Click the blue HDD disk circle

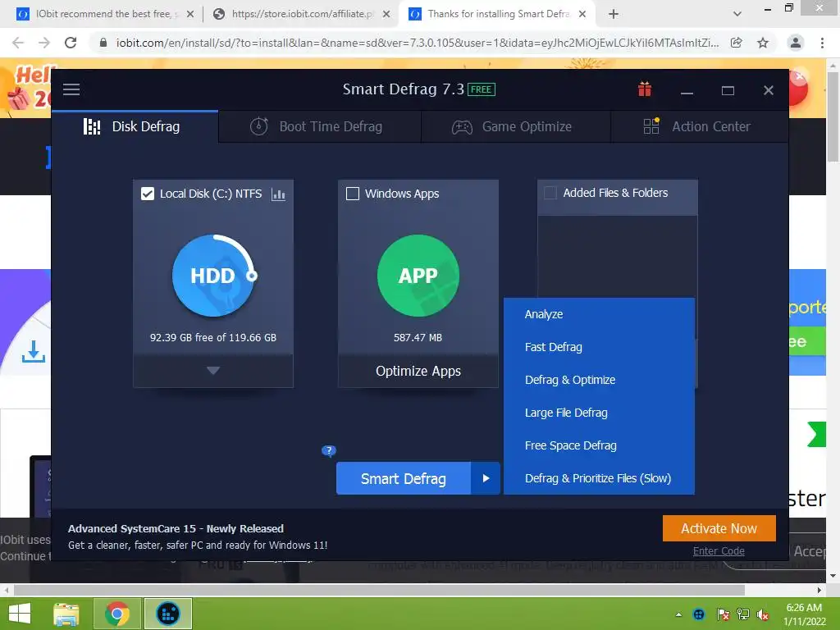213,276
